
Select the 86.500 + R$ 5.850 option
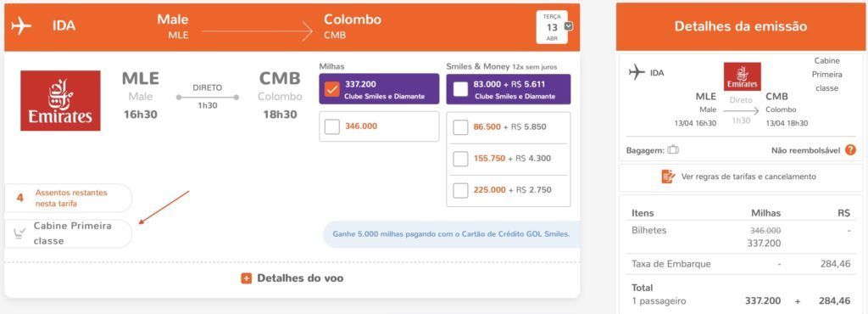[460, 127]
